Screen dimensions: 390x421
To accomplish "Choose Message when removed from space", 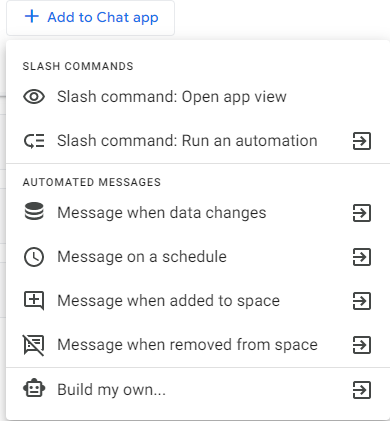I will coord(198,345).
